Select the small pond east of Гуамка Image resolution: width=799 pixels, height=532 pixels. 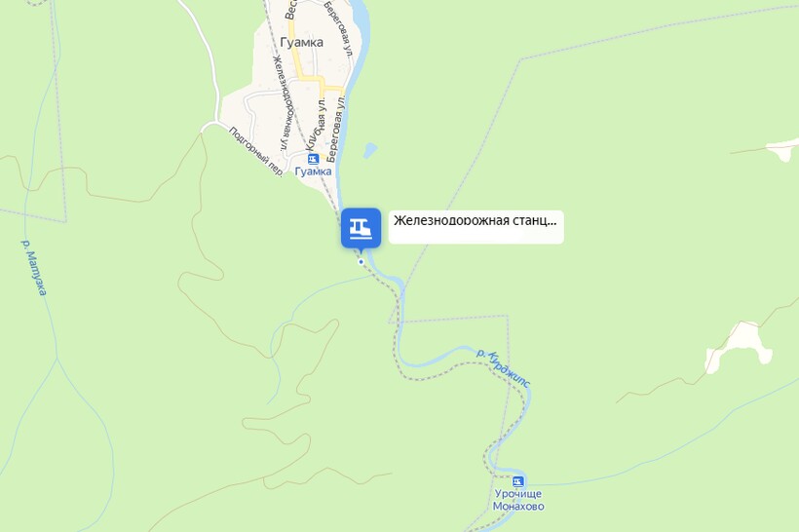point(370,150)
